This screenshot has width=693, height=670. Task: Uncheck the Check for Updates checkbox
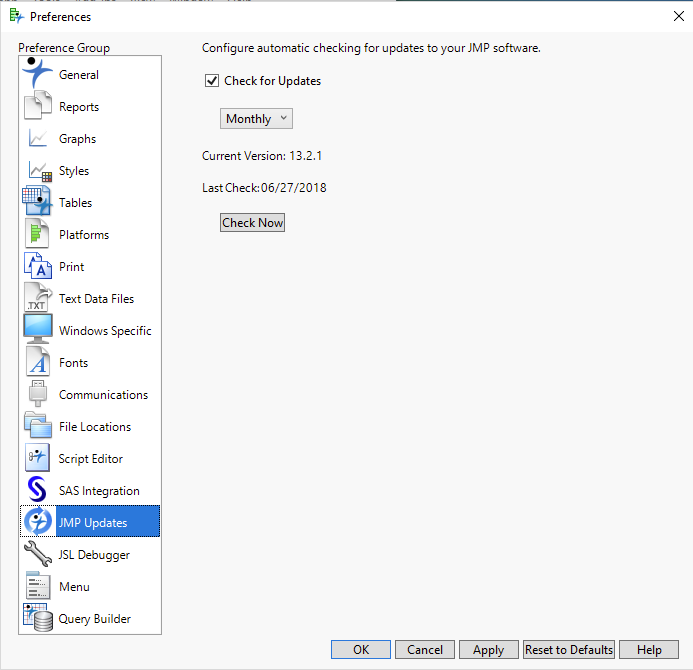[212, 80]
